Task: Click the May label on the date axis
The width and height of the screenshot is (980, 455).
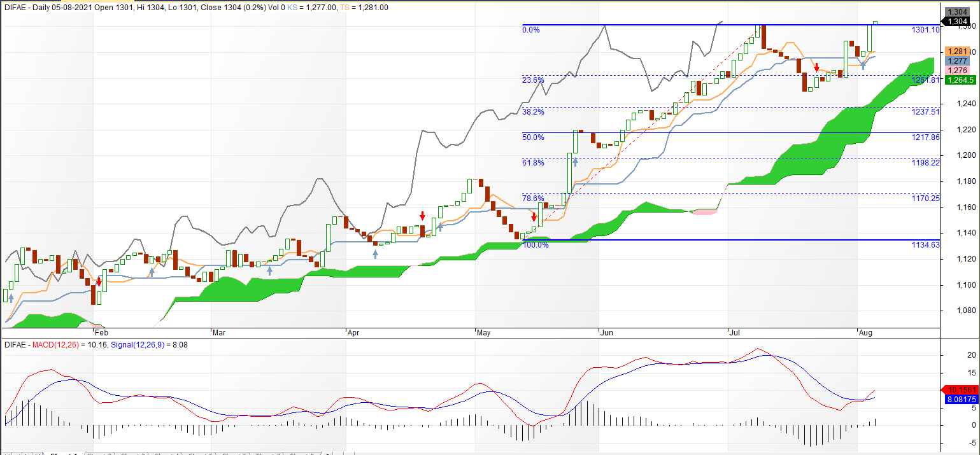Action: [485, 332]
